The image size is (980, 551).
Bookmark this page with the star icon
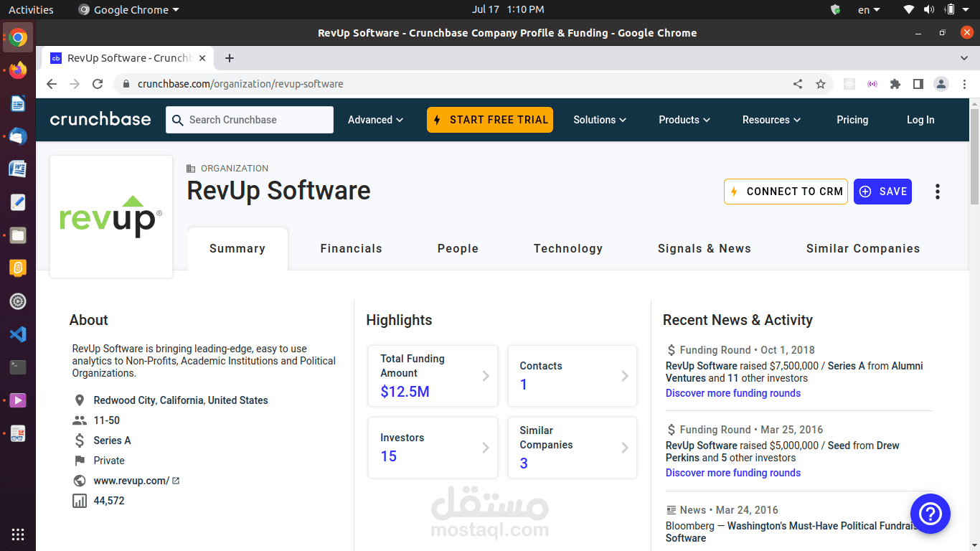click(x=821, y=84)
